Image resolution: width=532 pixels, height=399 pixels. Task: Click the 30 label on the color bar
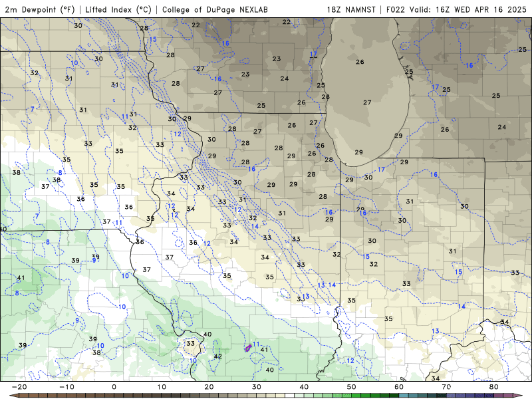coord(257,387)
